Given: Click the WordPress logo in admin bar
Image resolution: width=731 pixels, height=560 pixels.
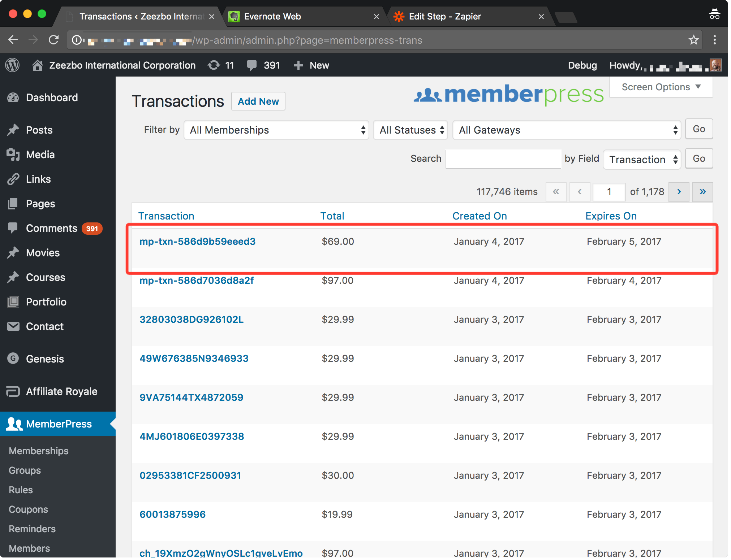Looking at the screenshot, I should point(13,65).
